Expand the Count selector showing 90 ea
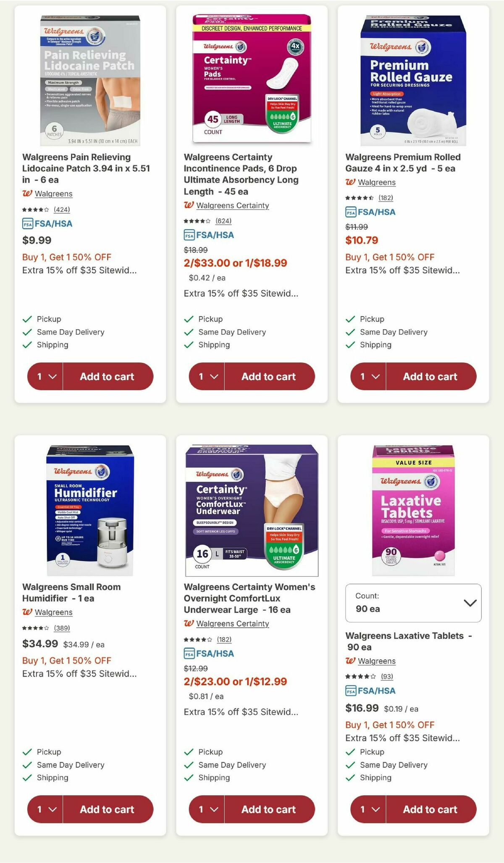Viewport: 504px width, 863px height. pos(412,602)
